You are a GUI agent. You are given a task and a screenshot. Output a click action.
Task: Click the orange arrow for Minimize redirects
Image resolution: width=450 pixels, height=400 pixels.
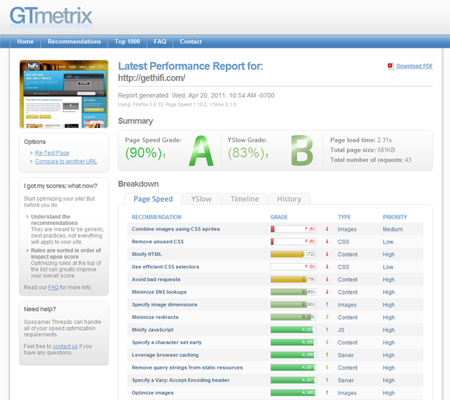[327, 317]
